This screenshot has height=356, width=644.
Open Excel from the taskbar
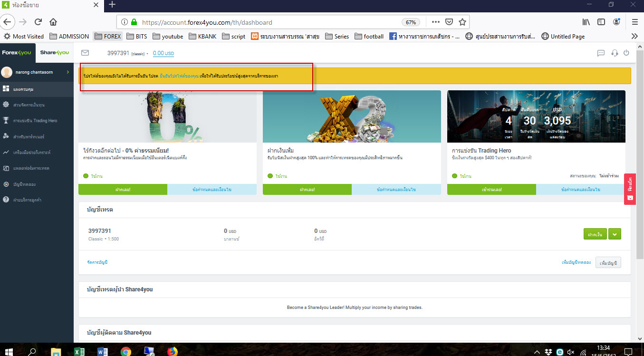[79, 352]
